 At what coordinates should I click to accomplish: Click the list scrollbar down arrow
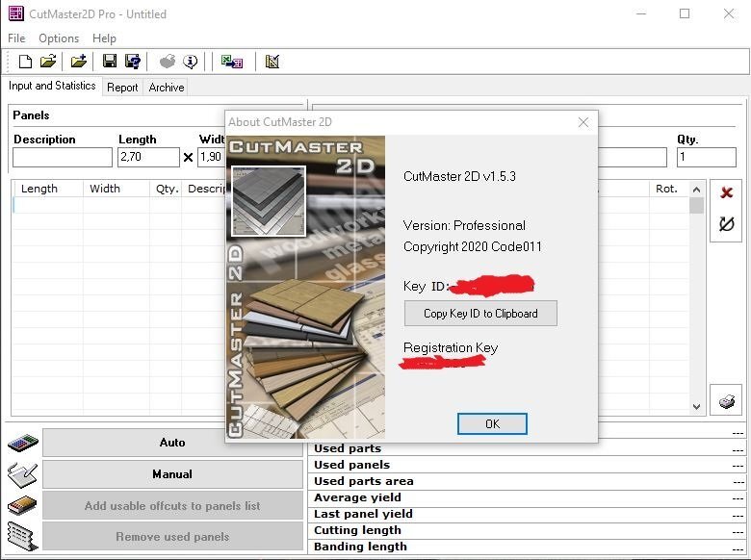[697, 407]
